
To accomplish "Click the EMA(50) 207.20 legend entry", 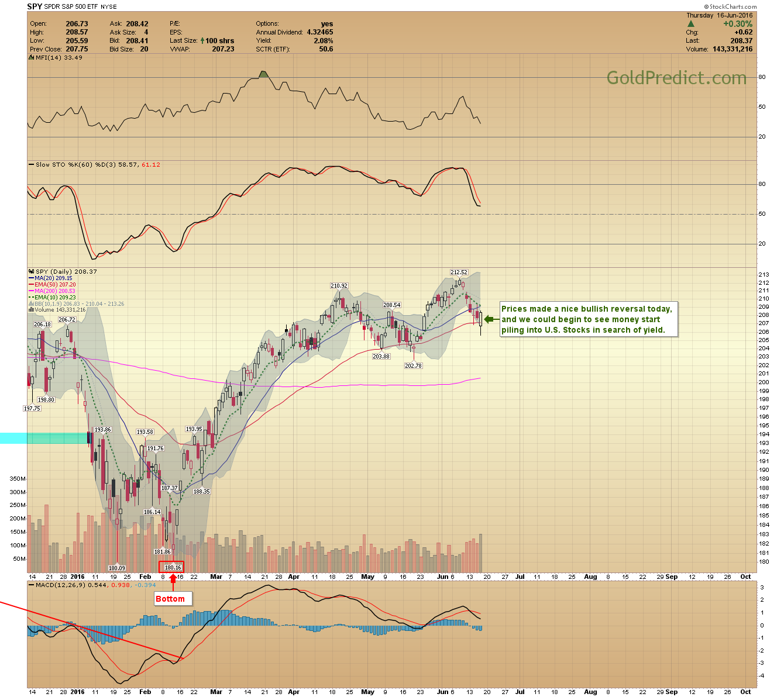I will click(55, 285).
